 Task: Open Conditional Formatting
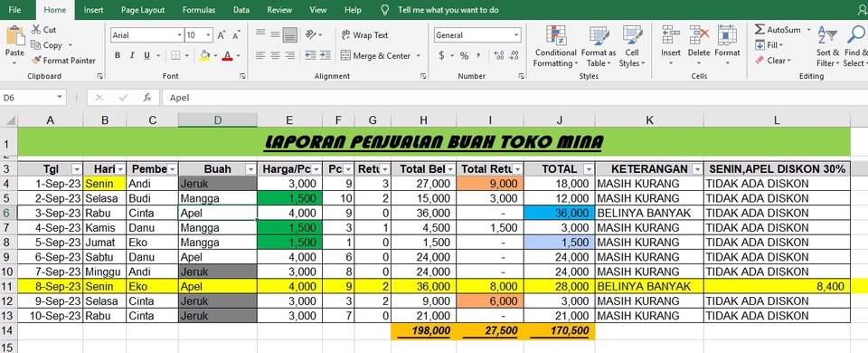(x=555, y=46)
